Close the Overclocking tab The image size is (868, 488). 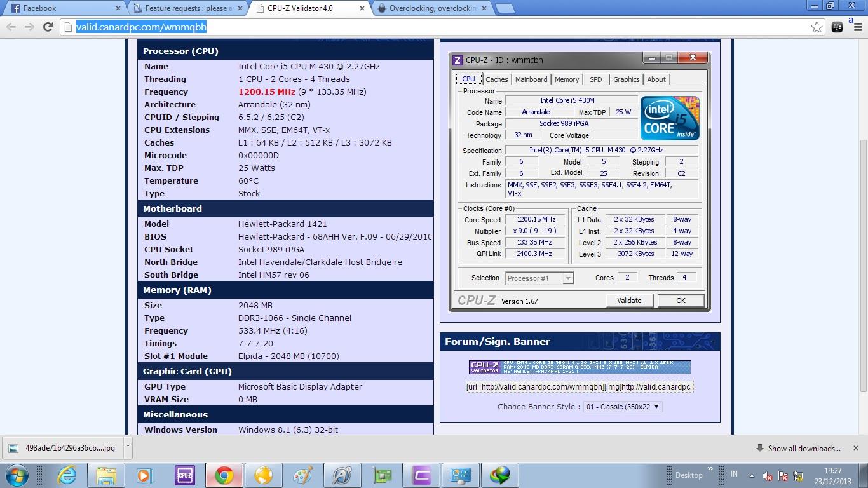click(485, 8)
